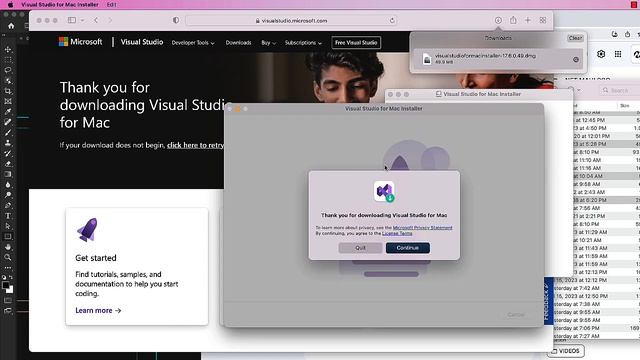The image size is (640, 360).
Task: Open the Microsoft Privacy Statement link
Action: tap(422, 228)
